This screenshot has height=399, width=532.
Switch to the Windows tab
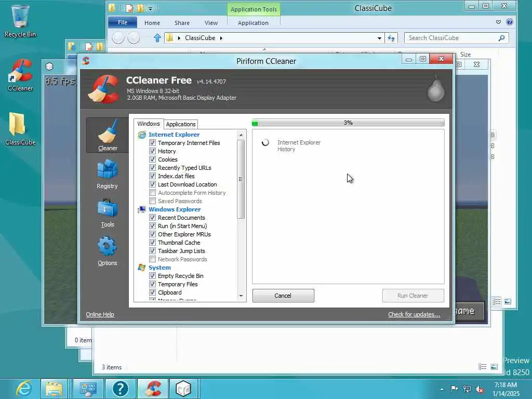click(149, 124)
